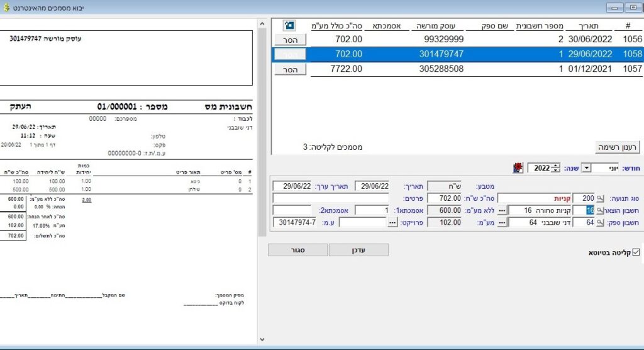Screen dimensions: 644x350
Task: Click the 99329999 dealer number cell
Action: tap(443, 40)
